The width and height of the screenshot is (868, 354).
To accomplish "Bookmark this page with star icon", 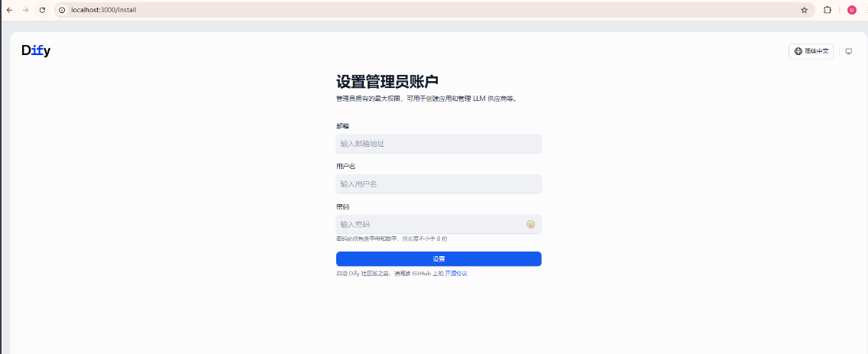I will point(805,10).
